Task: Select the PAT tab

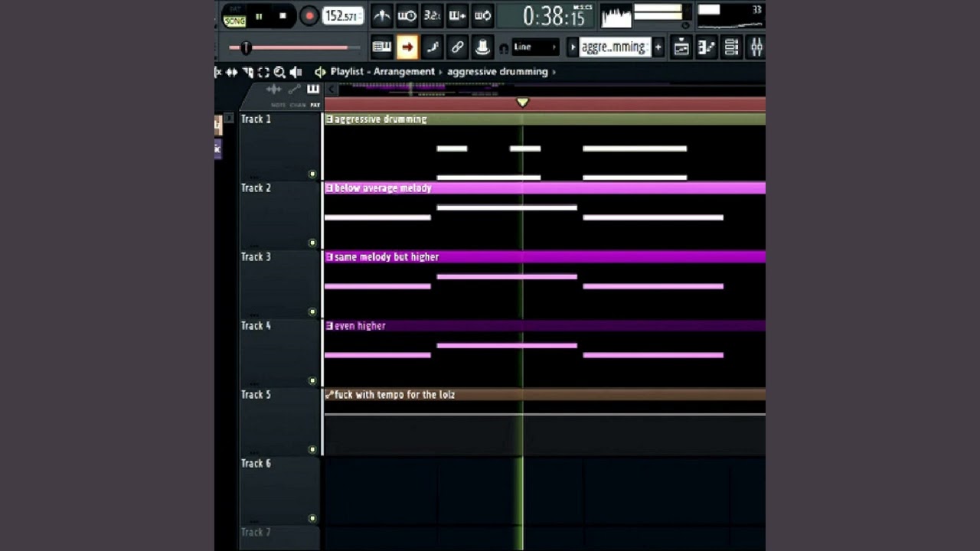Action: (x=315, y=106)
